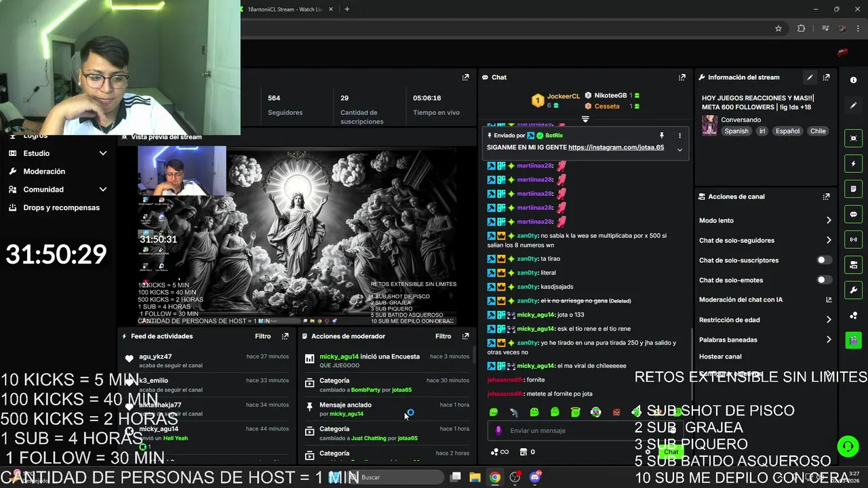Open the info icon in right sidebar
The width and height of the screenshot is (868, 488).
pos(853,80)
